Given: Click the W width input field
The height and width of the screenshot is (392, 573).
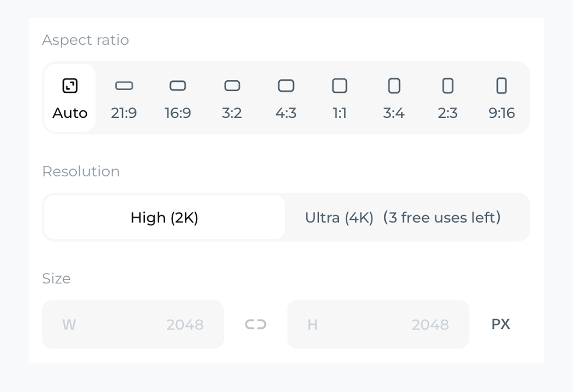Looking at the screenshot, I should coord(133,325).
